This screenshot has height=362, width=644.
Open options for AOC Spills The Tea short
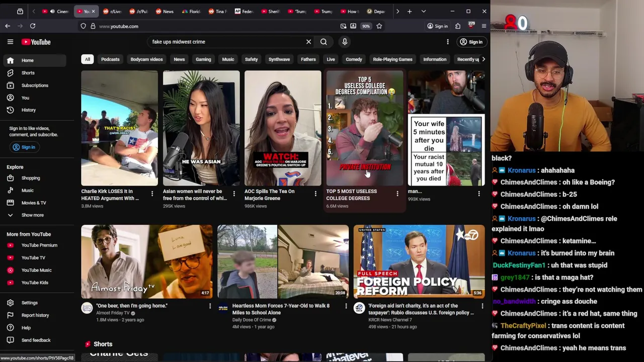[x=315, y=194]
